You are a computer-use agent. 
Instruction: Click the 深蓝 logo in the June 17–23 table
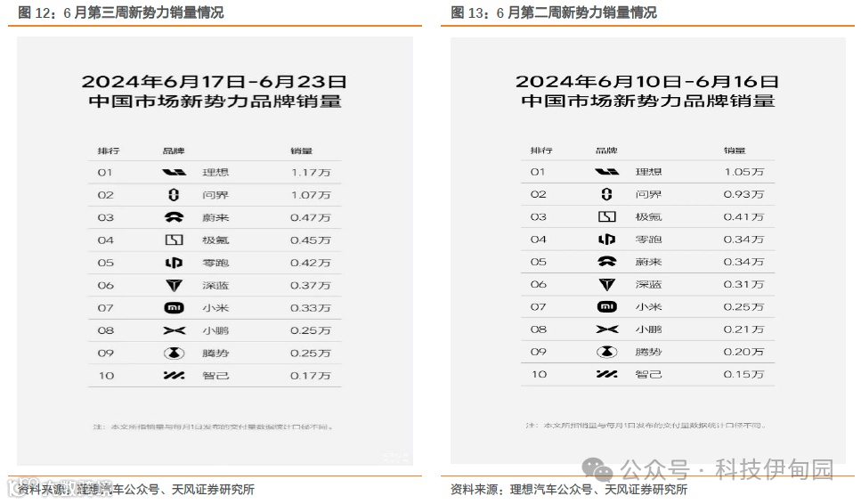coord(174,286)
